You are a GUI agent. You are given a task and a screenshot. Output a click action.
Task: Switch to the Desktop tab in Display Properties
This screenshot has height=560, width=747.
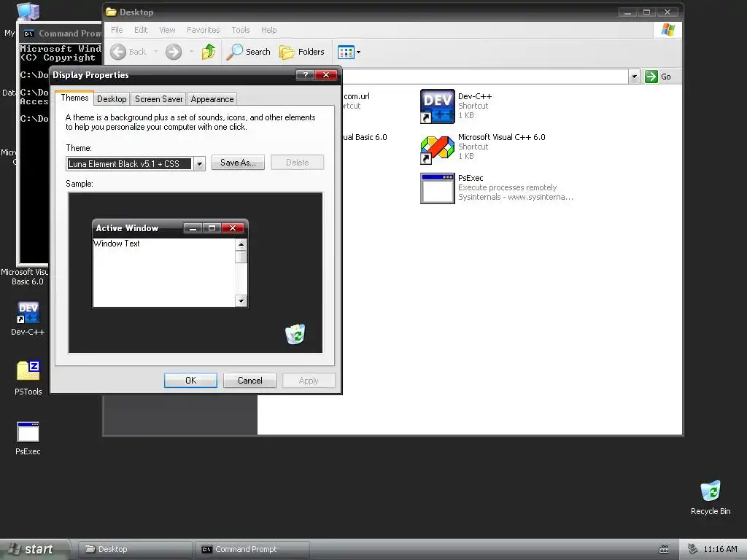click(x=112, y=99)
